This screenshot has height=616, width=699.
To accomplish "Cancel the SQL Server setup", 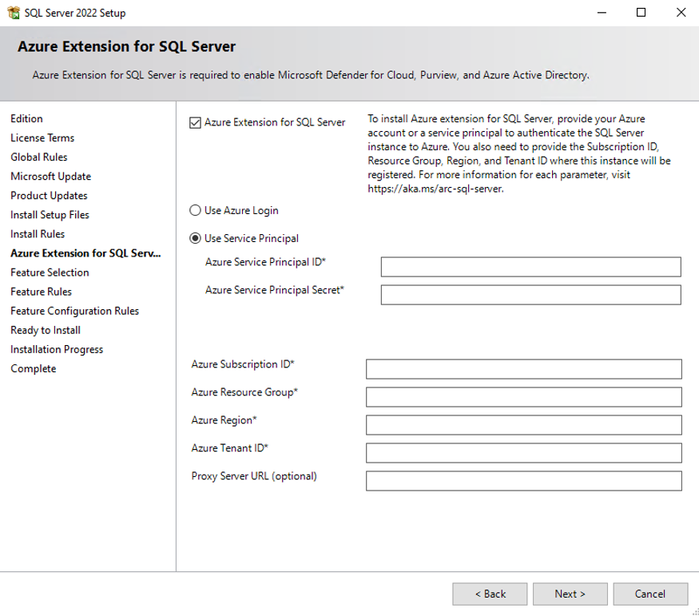I will tap(650, 594).
